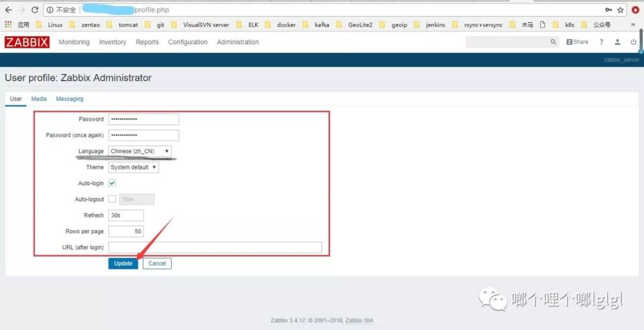Click the Rows per page field

tap(126, 232)
